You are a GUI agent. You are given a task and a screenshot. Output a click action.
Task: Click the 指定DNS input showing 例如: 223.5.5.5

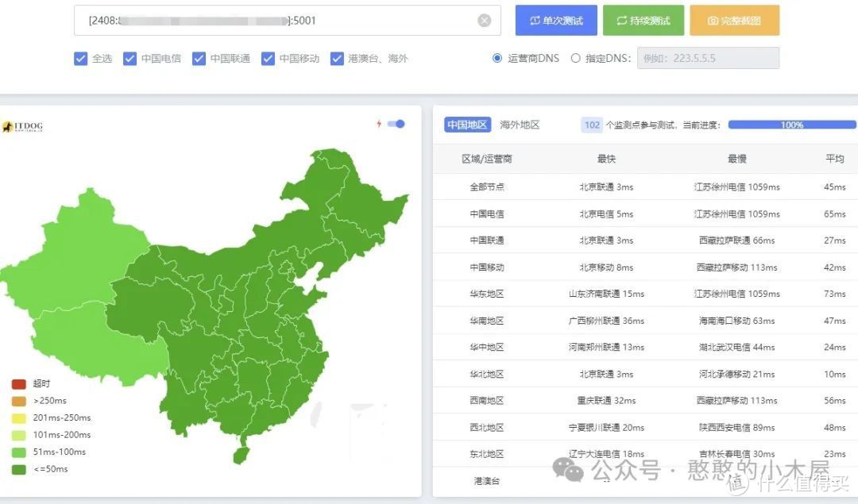pos(707,57)
